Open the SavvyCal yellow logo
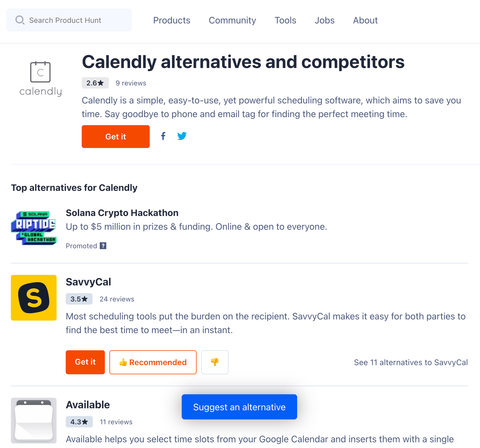 click(x=34, y=298)
